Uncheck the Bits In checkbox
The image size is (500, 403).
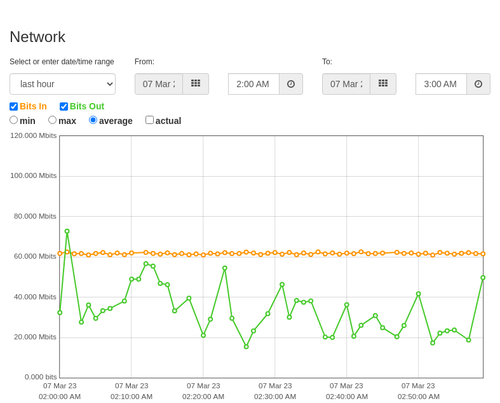tap(14, 106)
